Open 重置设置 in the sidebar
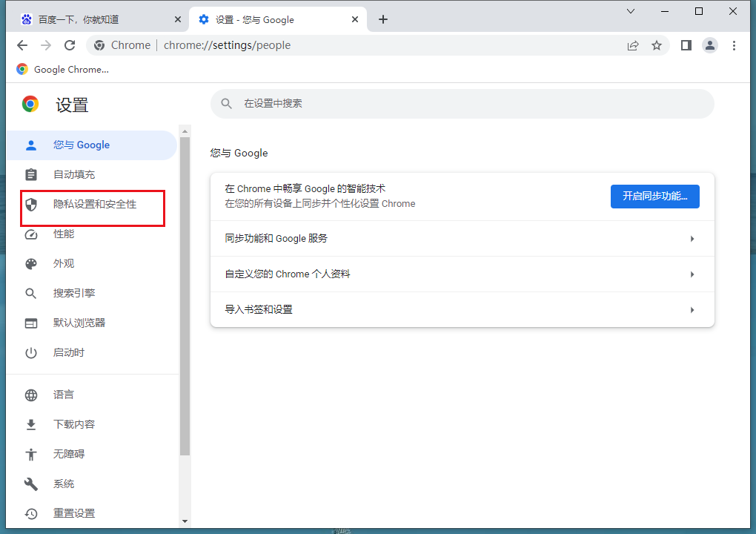The image size is (756, 534). coord(92,514)
